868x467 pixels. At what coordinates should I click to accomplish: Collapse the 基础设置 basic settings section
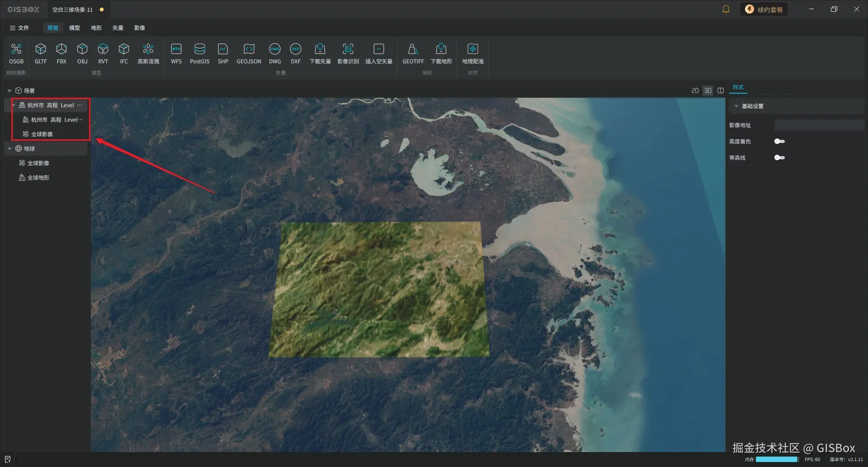tap(736, 106)
